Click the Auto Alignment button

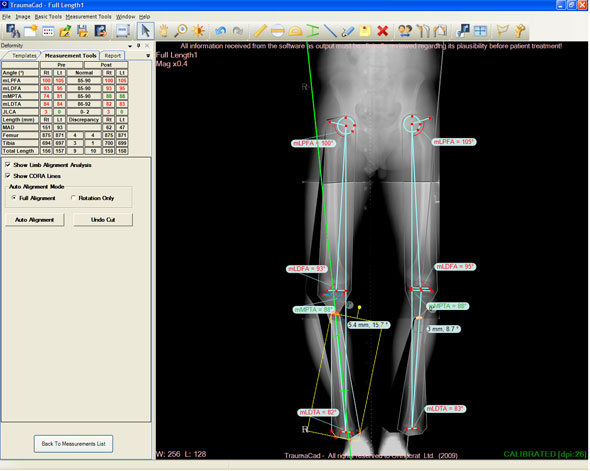(35, 220)
